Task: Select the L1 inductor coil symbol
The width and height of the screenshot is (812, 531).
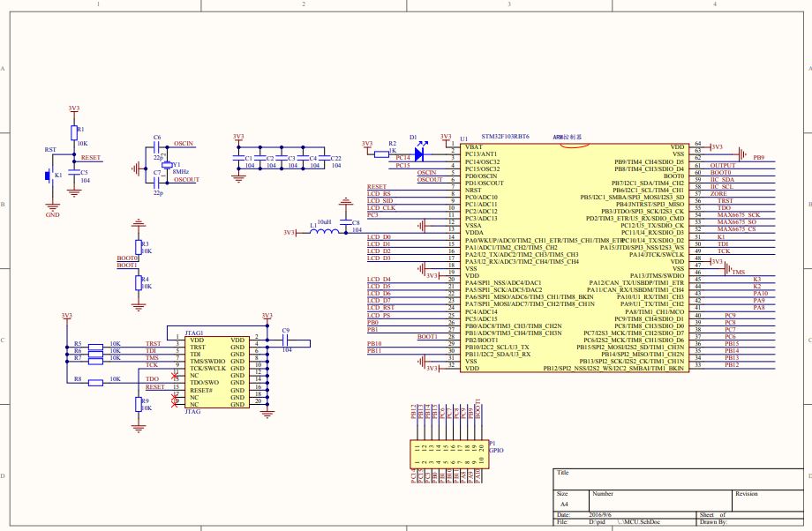Action: point(324,231)
